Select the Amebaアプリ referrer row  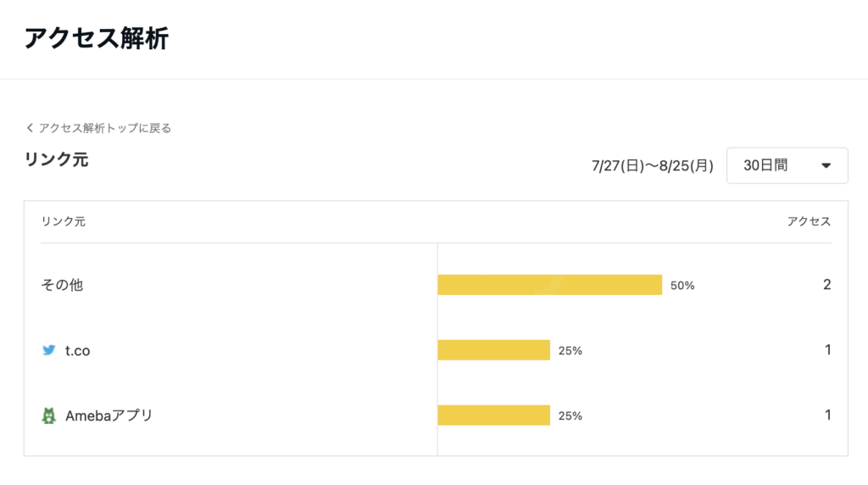coord(436,415)
